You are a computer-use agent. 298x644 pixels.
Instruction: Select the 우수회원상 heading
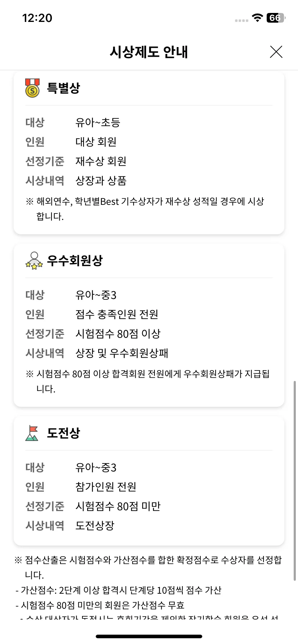click(x=75, y=261)
